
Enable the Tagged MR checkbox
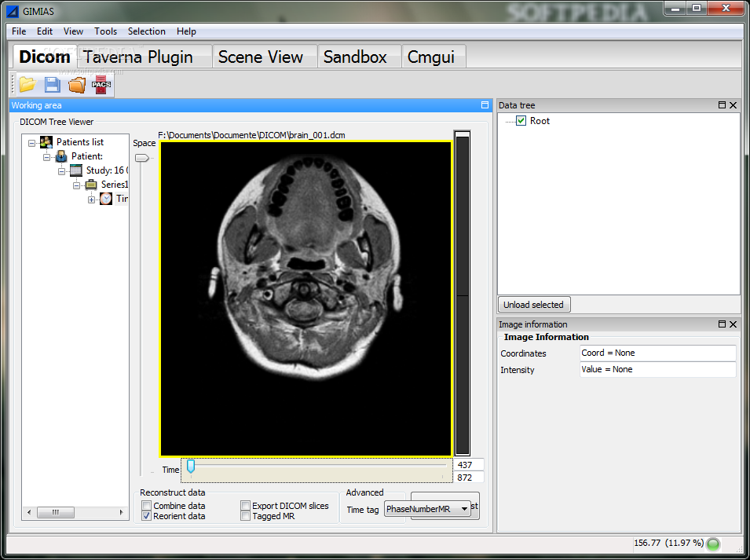pos(245,516)
